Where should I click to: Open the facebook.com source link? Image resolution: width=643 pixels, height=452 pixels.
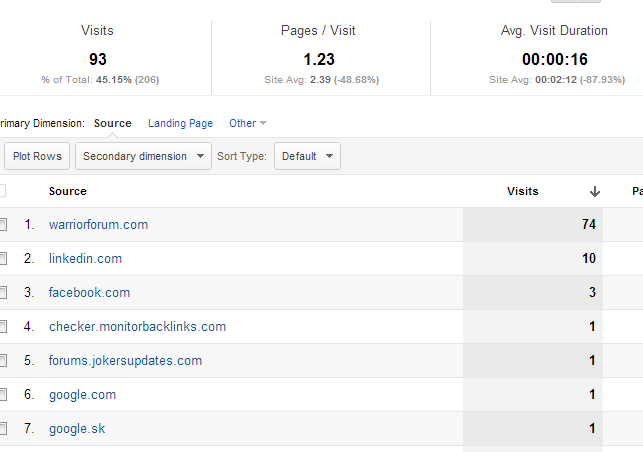(x=89, y=292)
